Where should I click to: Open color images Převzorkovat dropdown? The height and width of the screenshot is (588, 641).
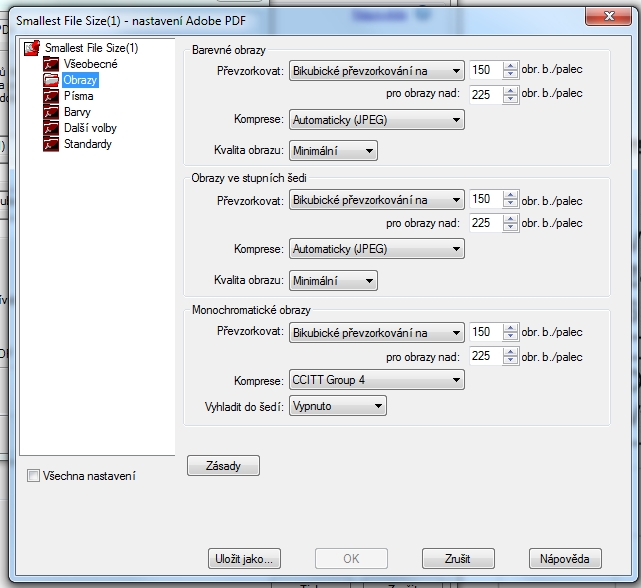coord(376,70)
